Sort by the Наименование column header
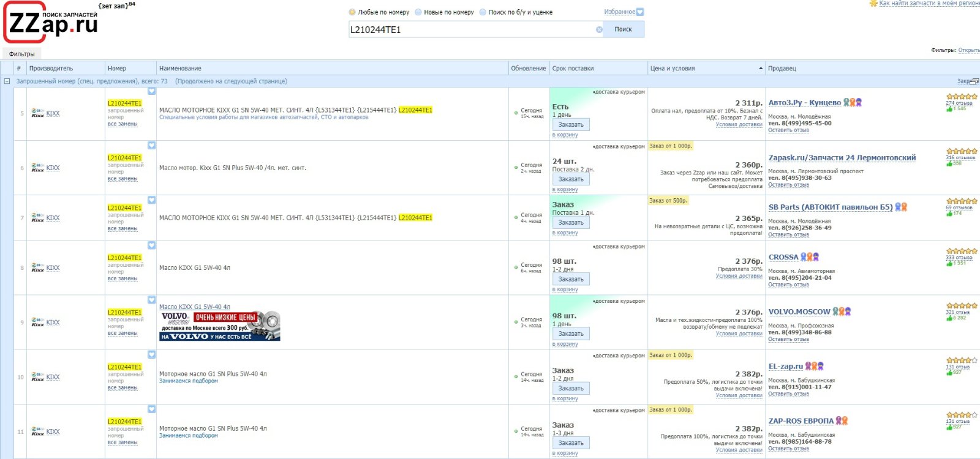 click(x=333, y=68)
